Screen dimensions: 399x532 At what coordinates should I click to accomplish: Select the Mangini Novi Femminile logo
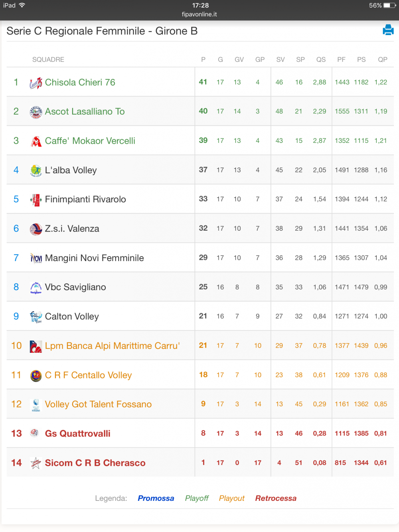click(36, 258)
